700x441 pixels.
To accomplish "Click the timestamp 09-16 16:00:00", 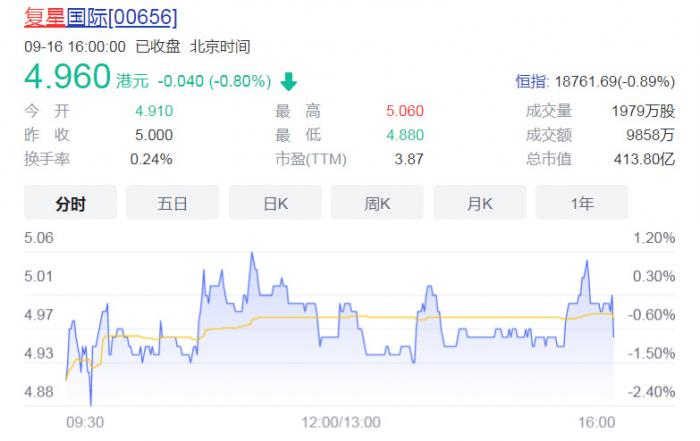I will click(x=75, y=47).
